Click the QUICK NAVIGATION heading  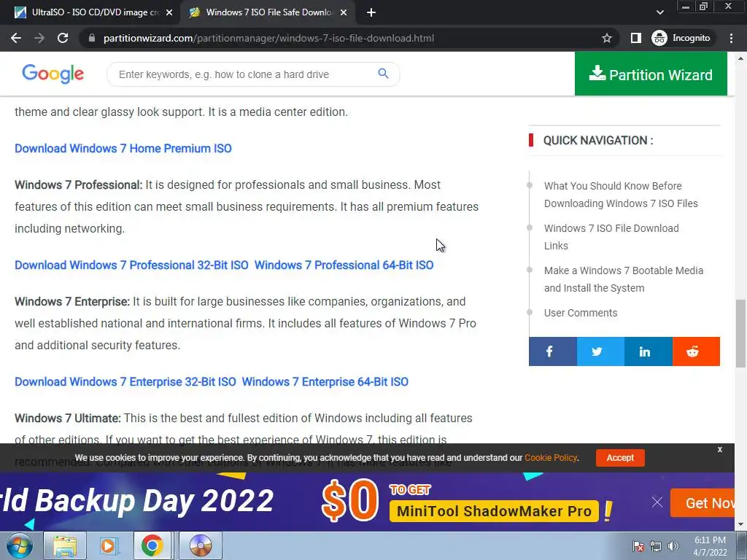[598, 141]
